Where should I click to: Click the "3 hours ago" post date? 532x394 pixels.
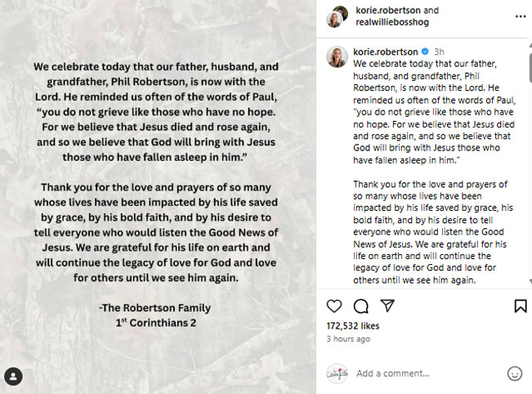[x=348, y=338]
